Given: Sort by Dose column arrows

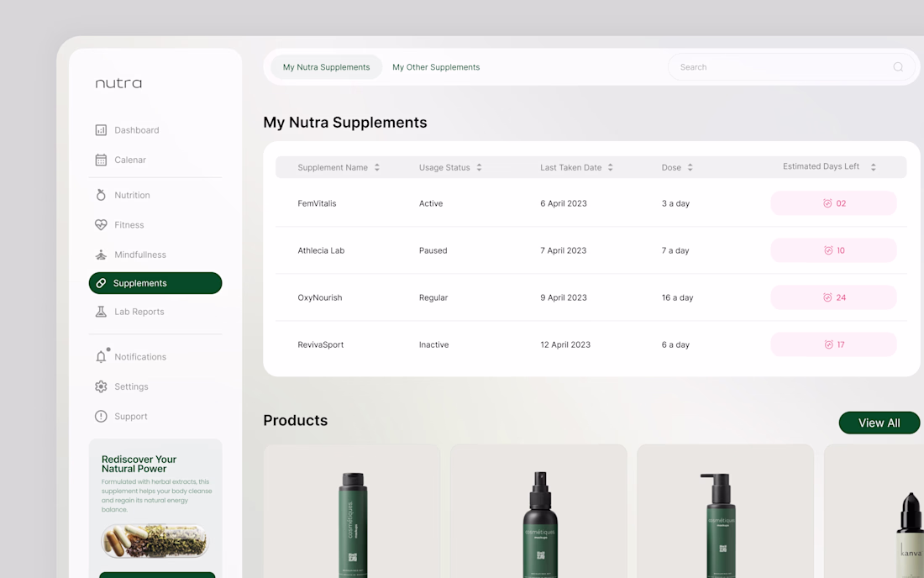Looking at the screenshot, I should (x=690, y=167).
